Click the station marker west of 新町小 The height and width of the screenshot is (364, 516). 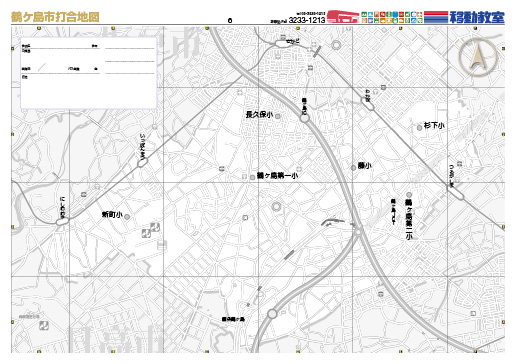pyautogui.click(x=62, y=221)
